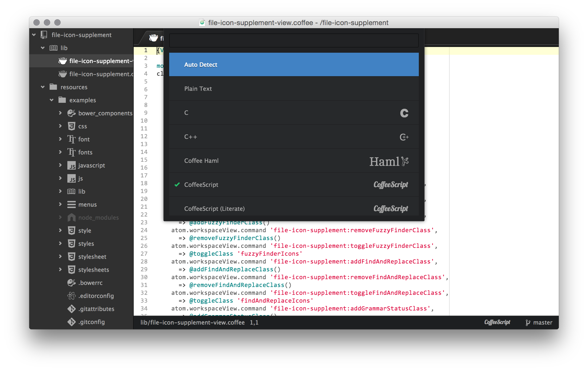Image resolution: width=588 pixels, height=371 pixels.
Task: Click the file path in status bar
Action: click(x=192, y=322)
